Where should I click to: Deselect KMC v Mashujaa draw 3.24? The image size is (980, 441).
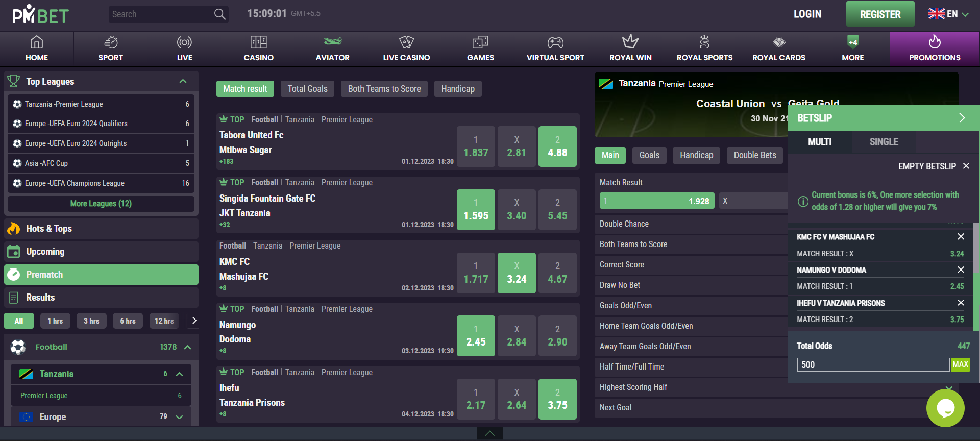(517, 273)
